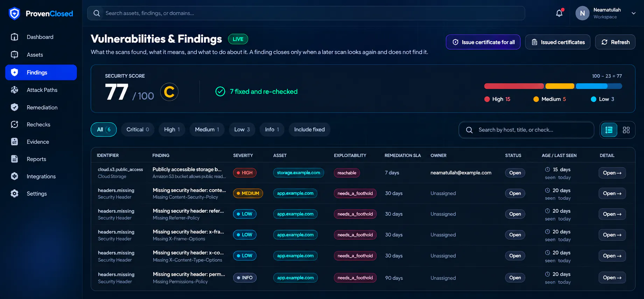Open detail for Missing Permissions-Policy finding
Image resolution: width=644 pixels, height=299 pixels.
tap(612, 278)
